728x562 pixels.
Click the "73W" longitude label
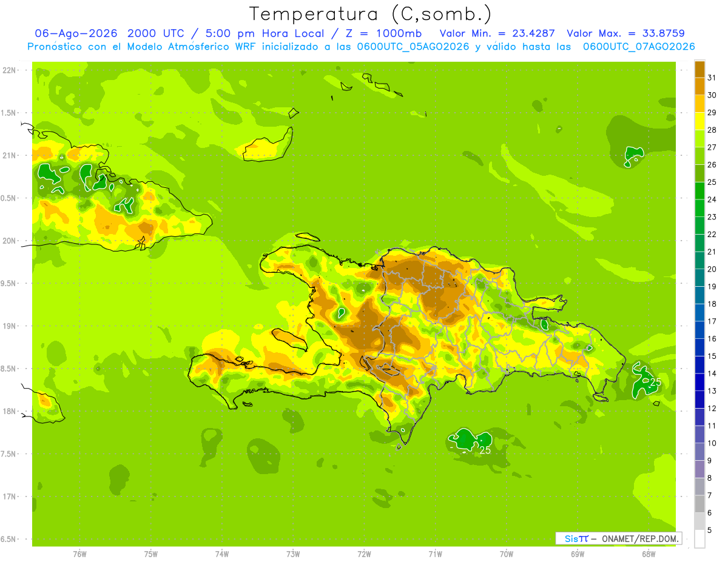coord(293,554)
